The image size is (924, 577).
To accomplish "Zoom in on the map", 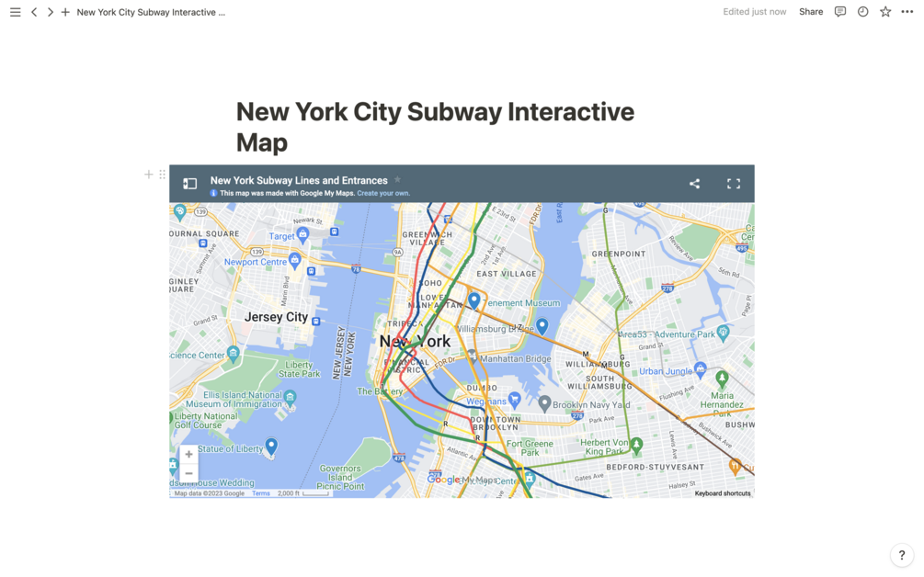I will (x=188, y=454).
